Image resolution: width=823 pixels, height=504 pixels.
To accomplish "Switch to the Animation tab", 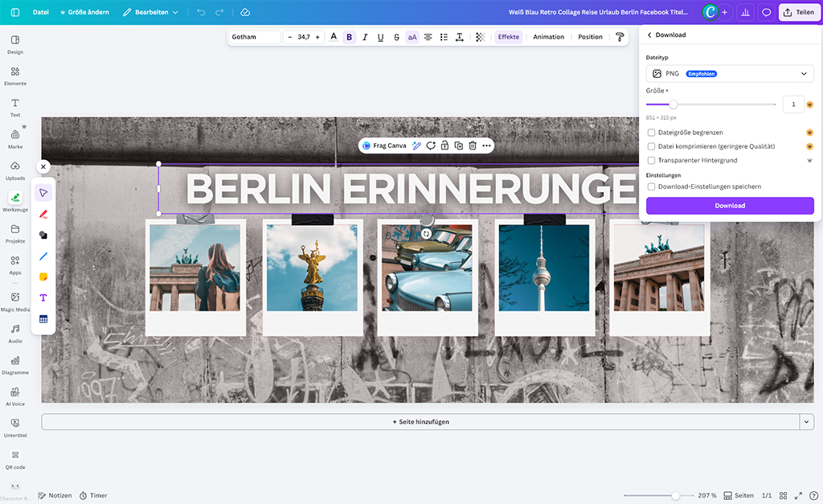I will tap(548, 36).
